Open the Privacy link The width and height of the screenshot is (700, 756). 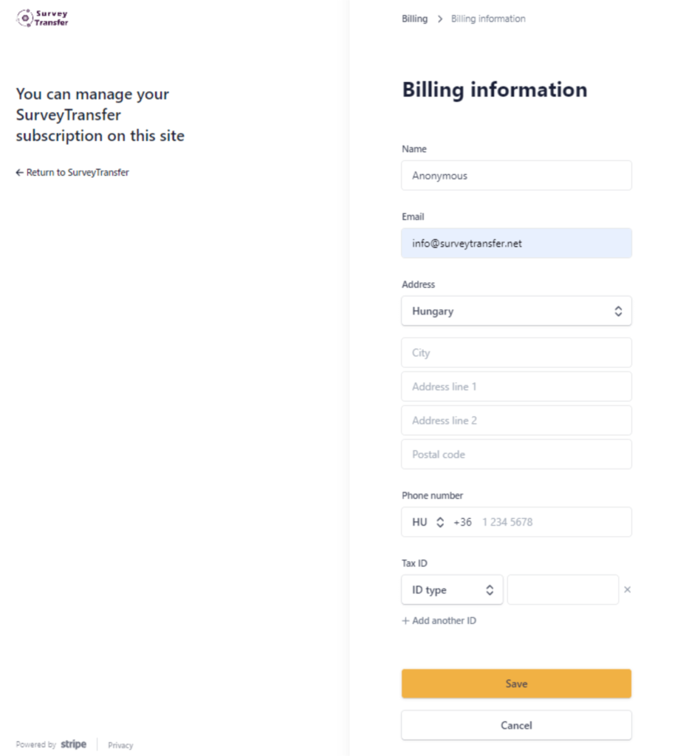[x=120, y=745]
